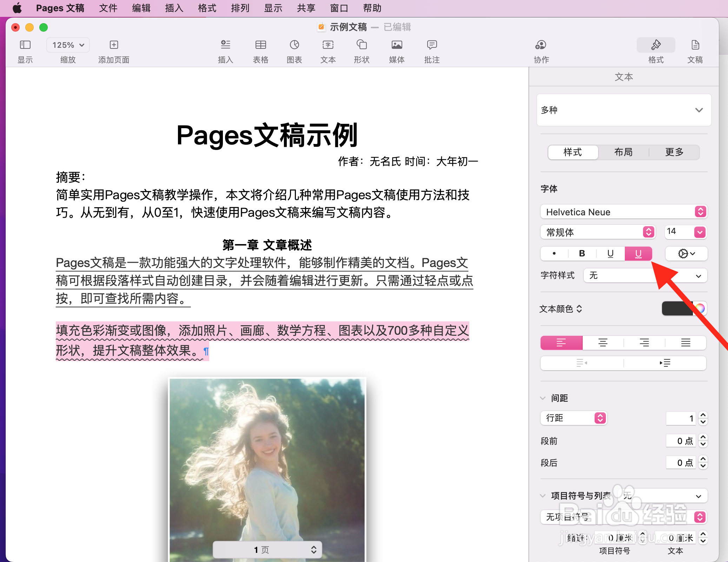Toggle bold B formatting
728x562 pixels.
[582, 254]
